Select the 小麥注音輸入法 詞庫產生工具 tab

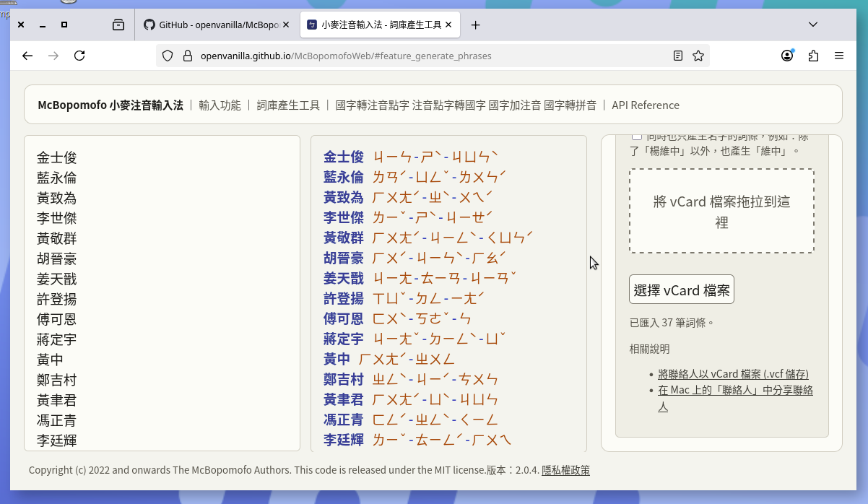380,25
